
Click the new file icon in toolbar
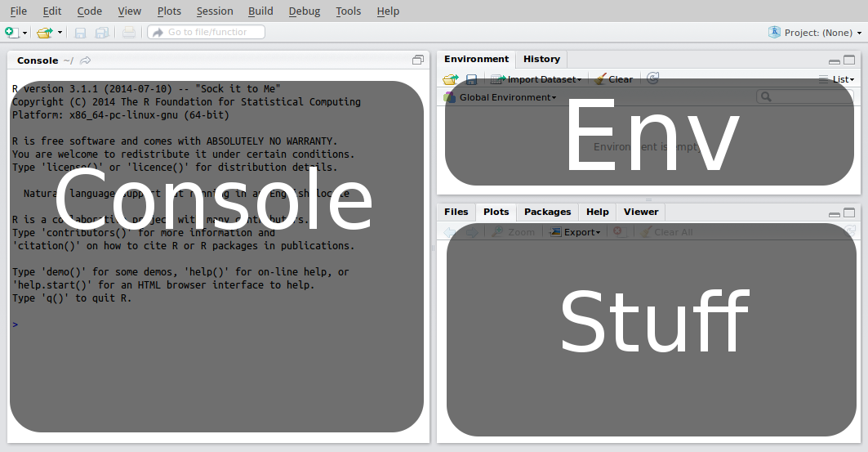click(x=11, y=33)
